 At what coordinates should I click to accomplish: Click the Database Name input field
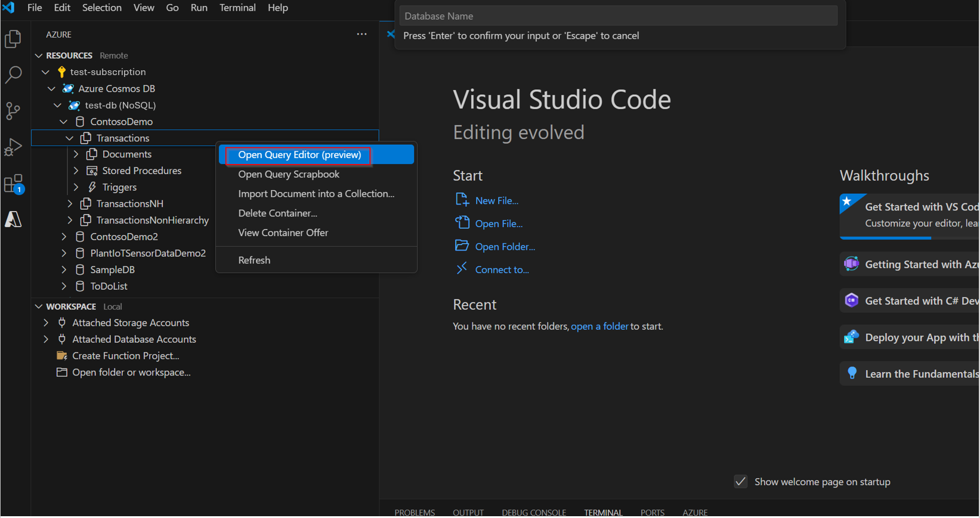coord(618,16)
